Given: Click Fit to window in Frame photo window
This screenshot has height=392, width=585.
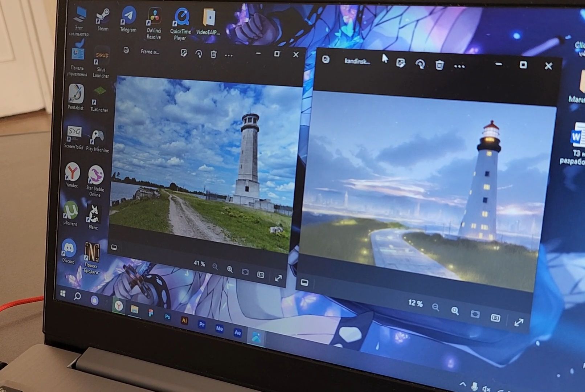Looking at the screenshot, I should [x=245, y=272].
